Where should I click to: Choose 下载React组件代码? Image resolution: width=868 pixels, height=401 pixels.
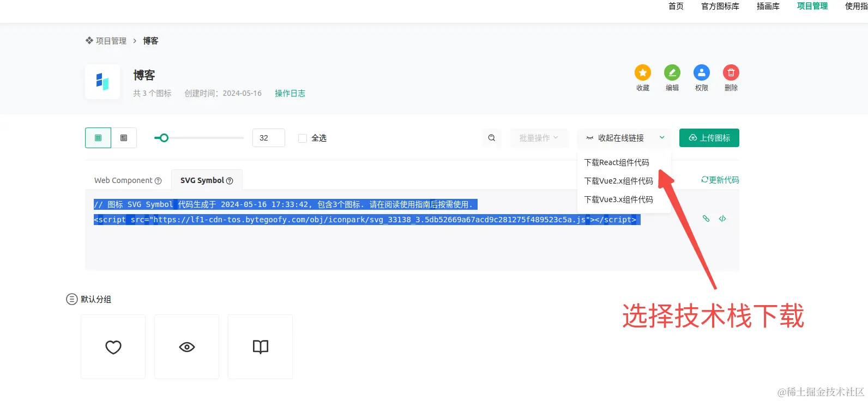click(x=617, y=162)
